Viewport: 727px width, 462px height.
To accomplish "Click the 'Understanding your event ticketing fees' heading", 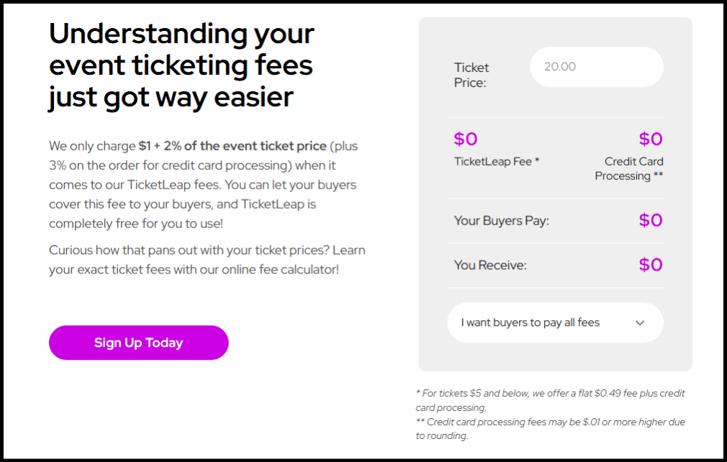I will (x=181, y=49).
